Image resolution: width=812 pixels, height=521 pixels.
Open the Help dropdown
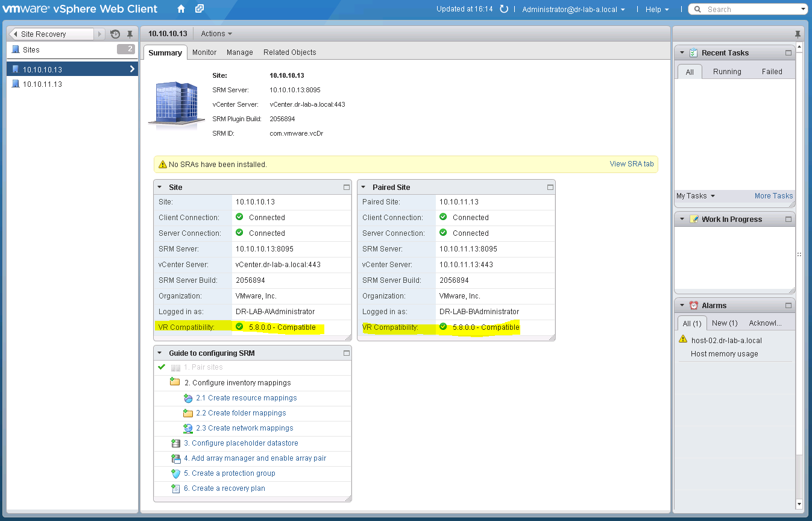657,9
